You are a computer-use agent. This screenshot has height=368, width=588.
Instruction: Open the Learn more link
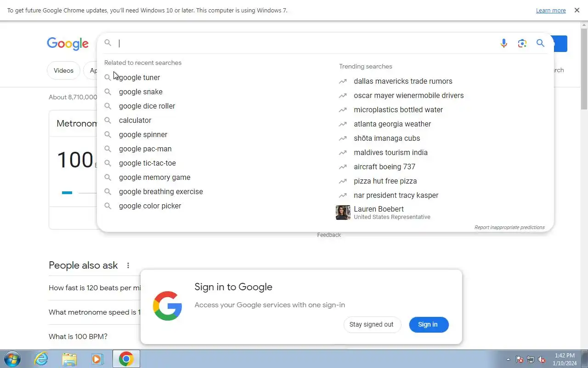click(551, 10)
